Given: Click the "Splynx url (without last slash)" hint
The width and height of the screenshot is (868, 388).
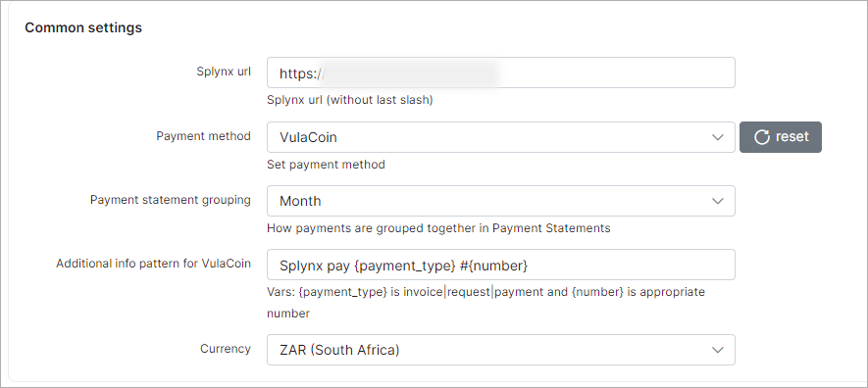Looking at the screenshot, I should [350, 100].
